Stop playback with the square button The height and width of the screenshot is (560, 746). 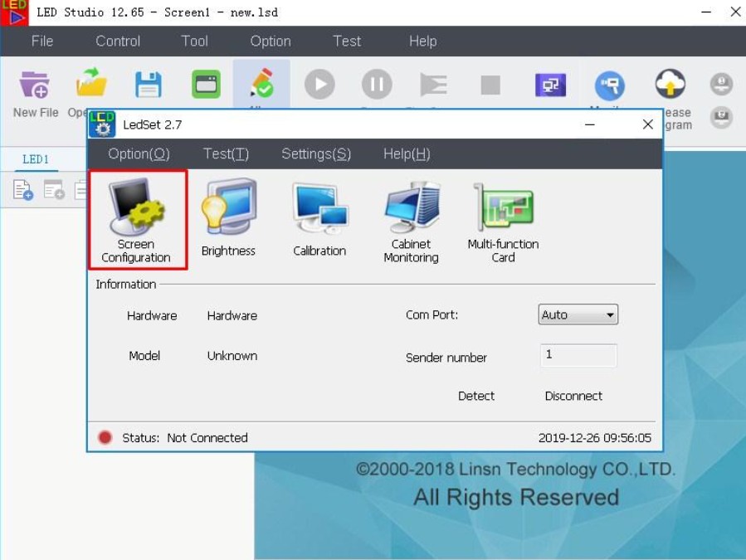(x=490, y=85)
